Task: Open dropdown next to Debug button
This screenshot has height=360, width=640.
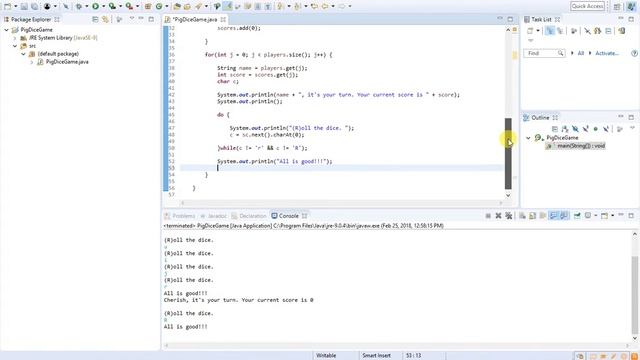Action: pos(87,6)
